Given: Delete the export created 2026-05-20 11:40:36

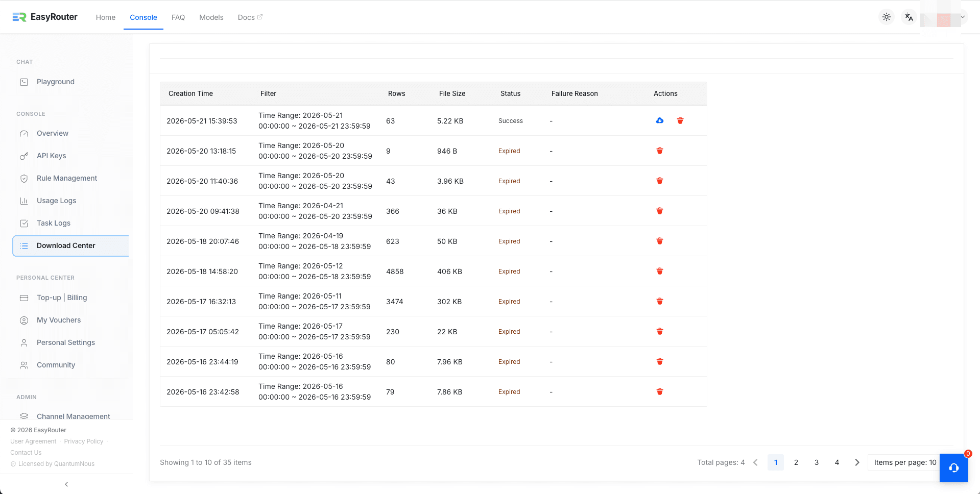Looking at the screenshot, I should coord(660,181).
